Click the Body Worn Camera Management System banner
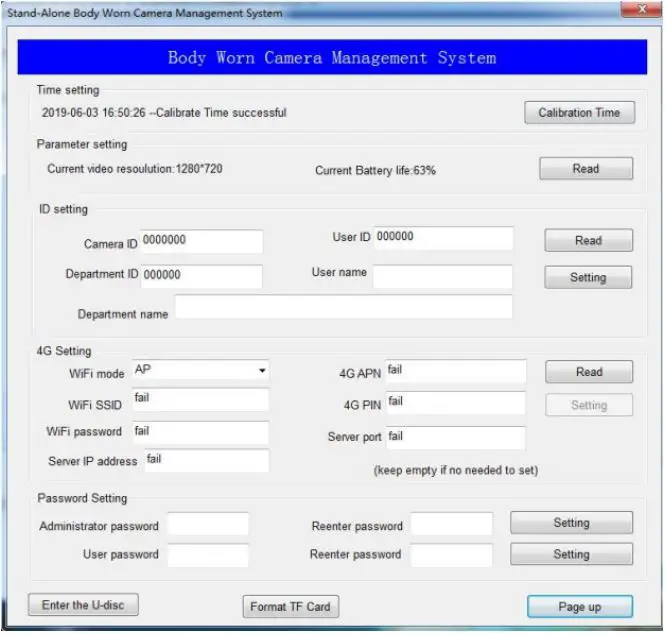 (x=332, y=57)
